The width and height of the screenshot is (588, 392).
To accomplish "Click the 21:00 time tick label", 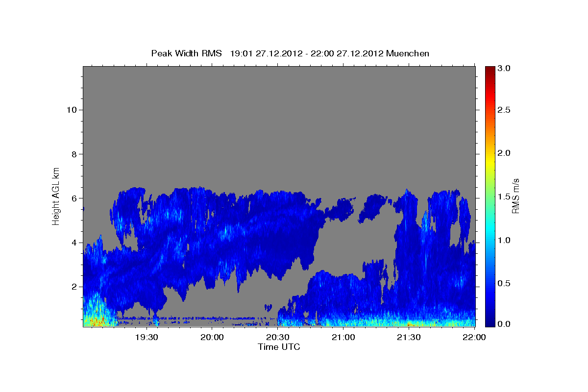I will (x=343, y=337).
